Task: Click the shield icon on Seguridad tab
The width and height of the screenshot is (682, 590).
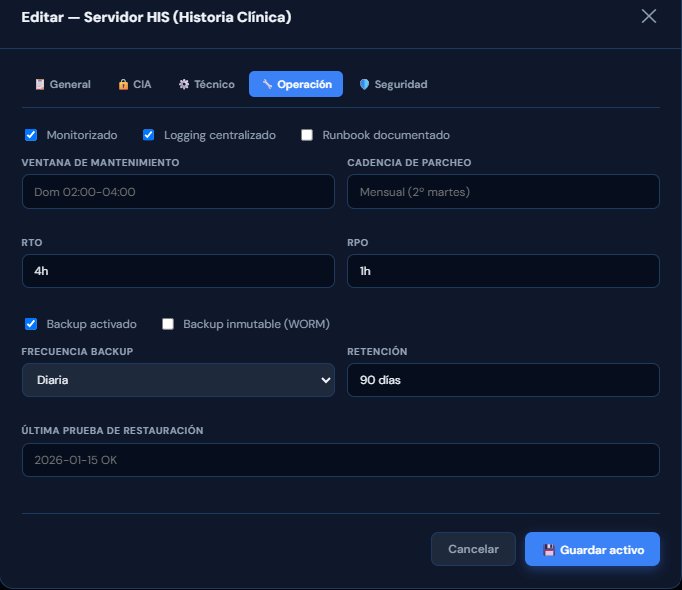Action: point(364,84)
